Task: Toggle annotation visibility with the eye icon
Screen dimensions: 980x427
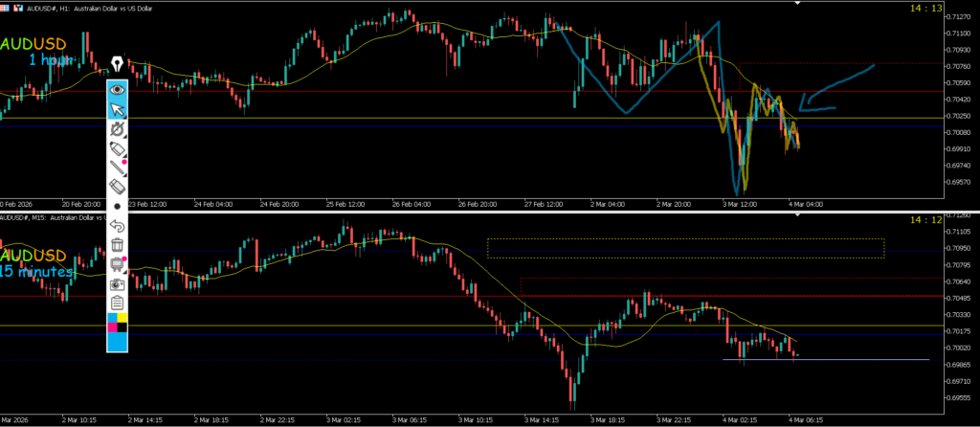Action: pyautogui.click(x=117, y=89)
